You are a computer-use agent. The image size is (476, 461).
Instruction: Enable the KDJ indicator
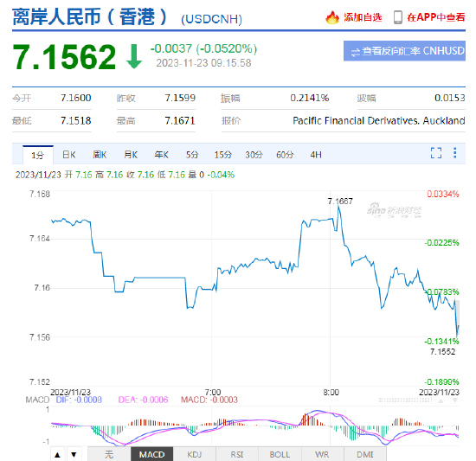194,454
